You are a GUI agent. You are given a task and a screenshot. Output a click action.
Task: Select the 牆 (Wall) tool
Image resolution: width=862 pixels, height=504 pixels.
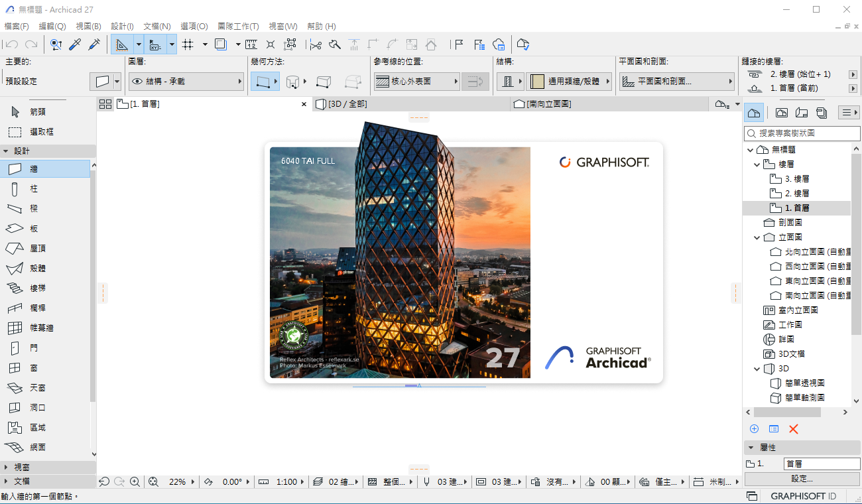point(45,168)
